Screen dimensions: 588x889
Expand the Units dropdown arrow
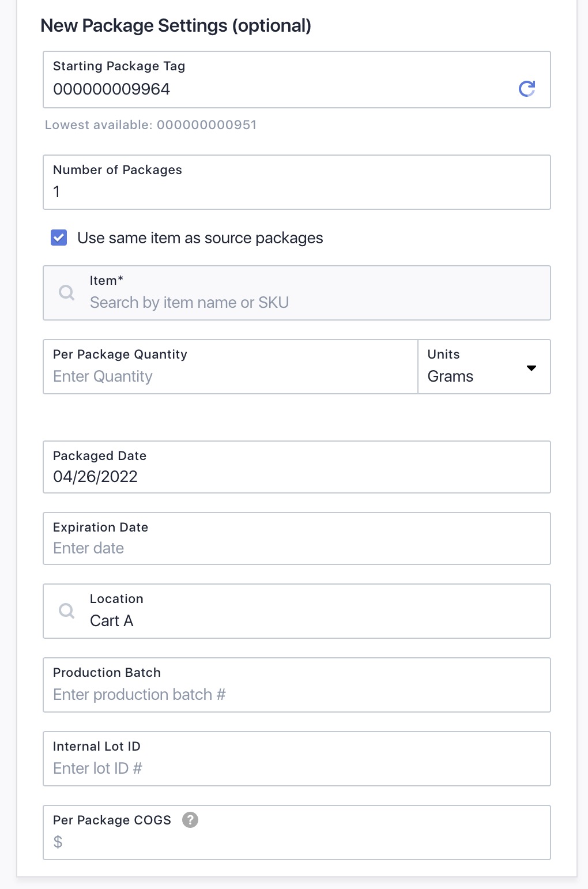(532, 368)
